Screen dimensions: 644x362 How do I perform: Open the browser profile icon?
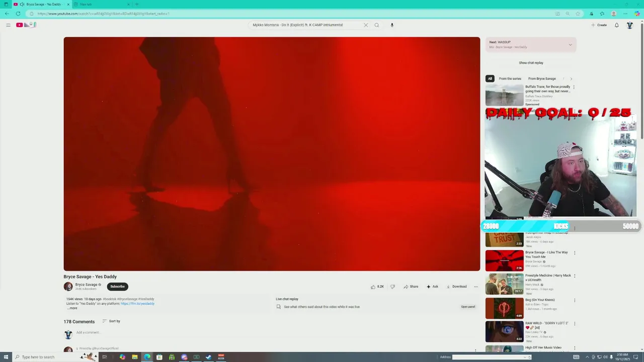tap(614, 14)
